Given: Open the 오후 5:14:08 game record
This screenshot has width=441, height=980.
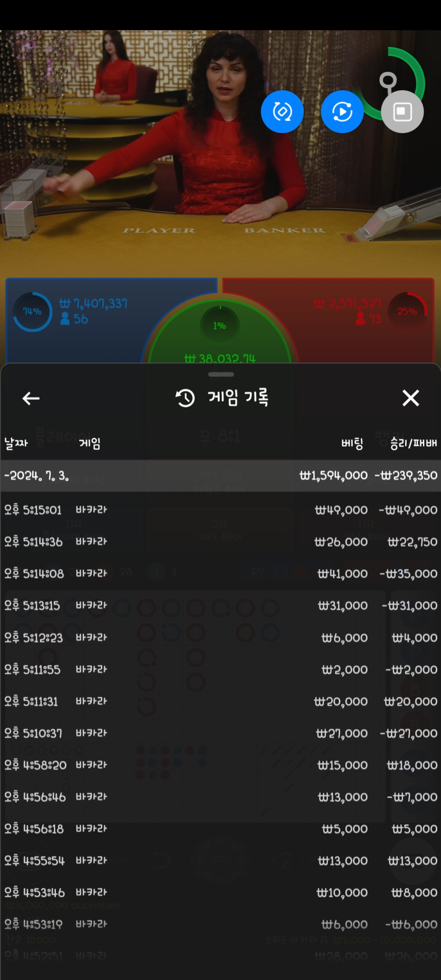Looking at the screenshot, I should (x=220, y=573).
